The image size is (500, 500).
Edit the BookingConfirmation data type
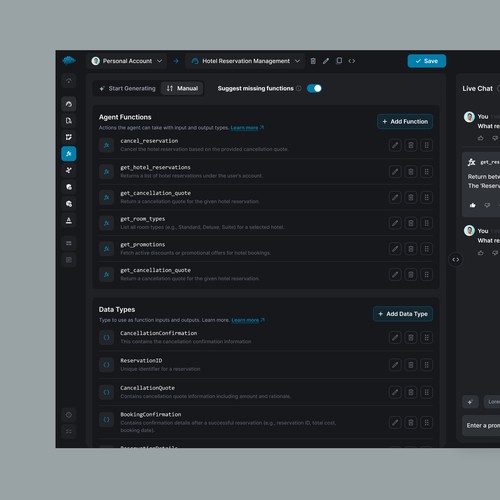[395, 423]
